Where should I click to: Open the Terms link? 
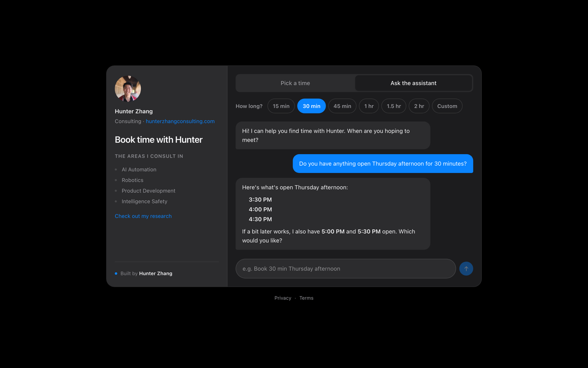[x=306, y=298]
